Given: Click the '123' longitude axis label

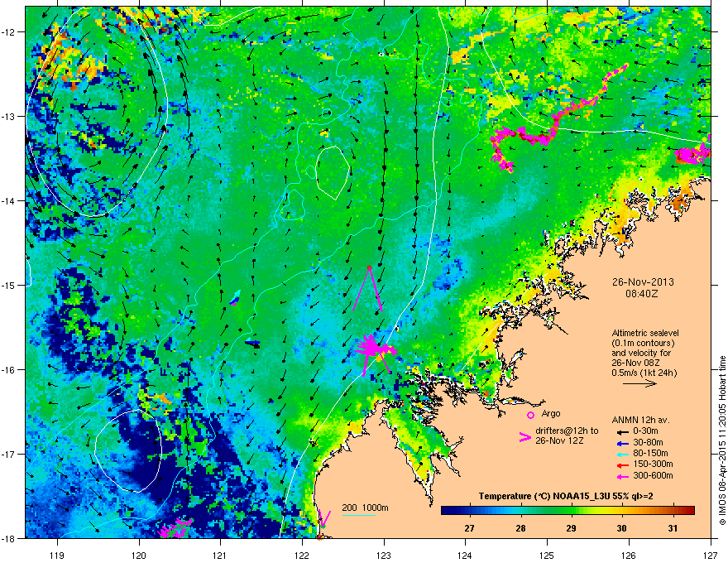Looking at the screenshot, I should 384,555.
